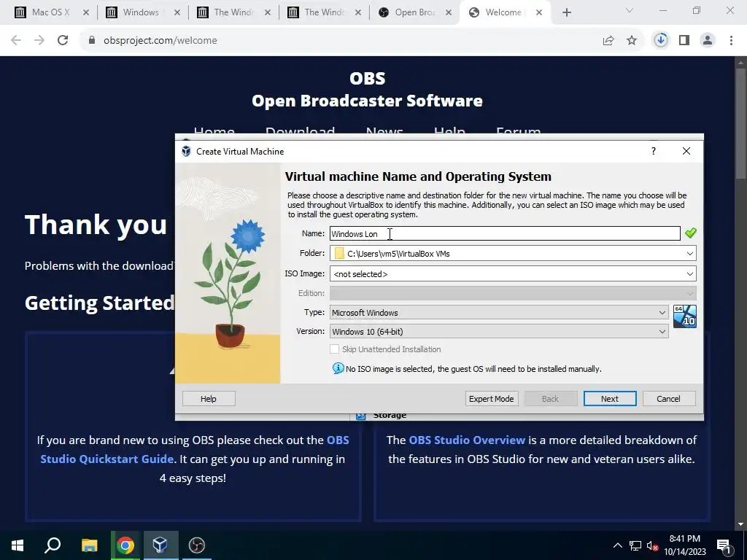Open the Folder dropdown for VM location

[690, 253]
